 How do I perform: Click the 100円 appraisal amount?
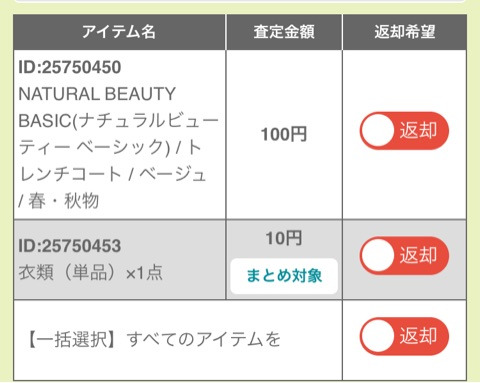tap(284, 134)
